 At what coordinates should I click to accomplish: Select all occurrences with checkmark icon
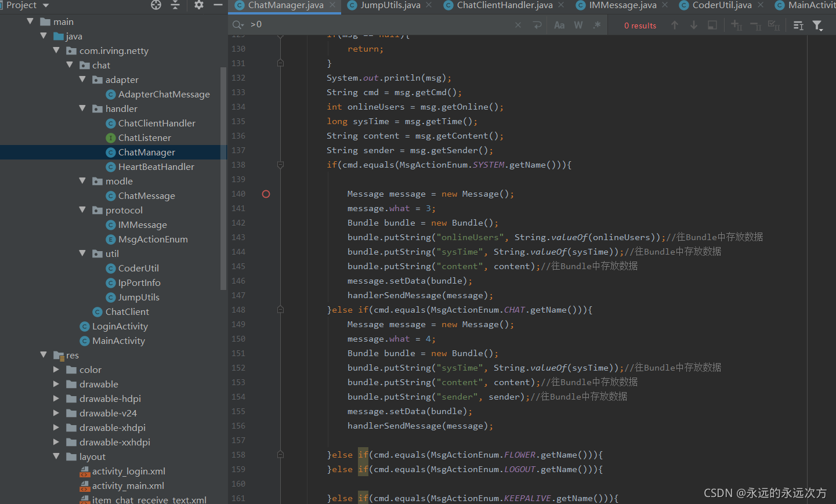pyautogui.click(x=775, y=25)
